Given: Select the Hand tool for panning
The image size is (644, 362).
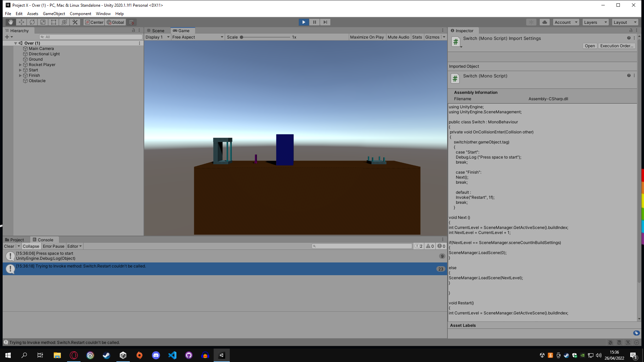Looking at the screenshot, I should tap(10, 22).
